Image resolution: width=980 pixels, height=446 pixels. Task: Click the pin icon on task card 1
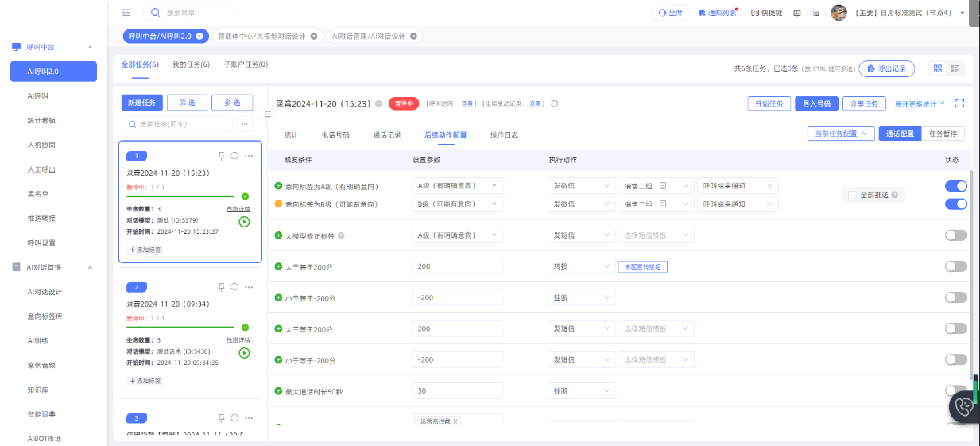point(221,156)
